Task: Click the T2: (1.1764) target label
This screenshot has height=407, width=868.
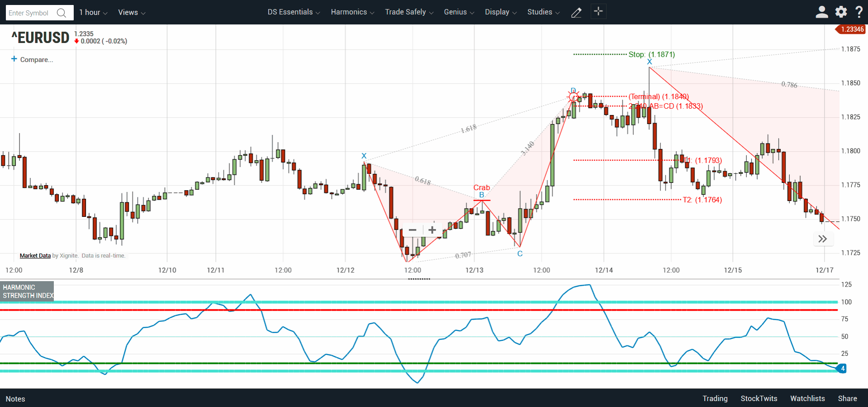Action: 702,200
